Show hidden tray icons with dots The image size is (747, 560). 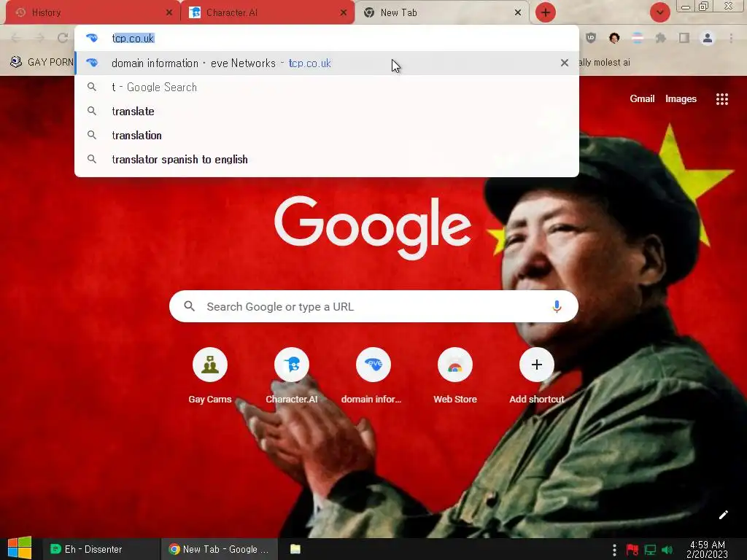[x=614, y=550]
